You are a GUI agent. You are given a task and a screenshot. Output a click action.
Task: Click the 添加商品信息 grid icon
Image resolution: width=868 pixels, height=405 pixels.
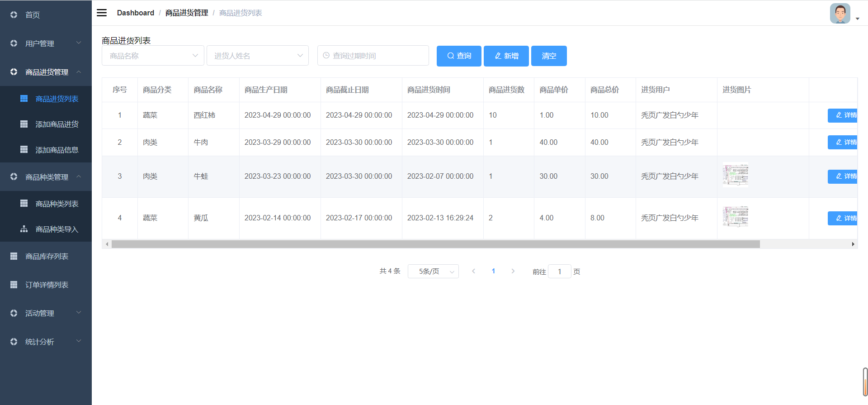(24, 149)
